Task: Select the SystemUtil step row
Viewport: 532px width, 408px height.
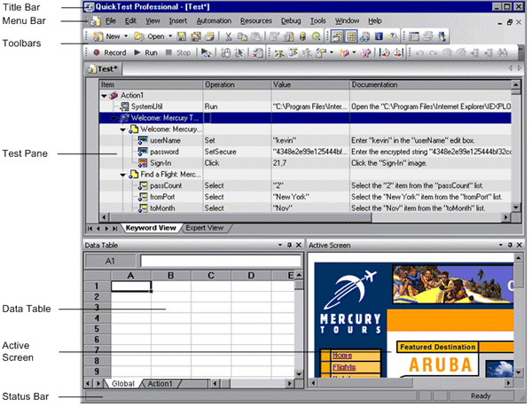Action: (x=305, y=106)
